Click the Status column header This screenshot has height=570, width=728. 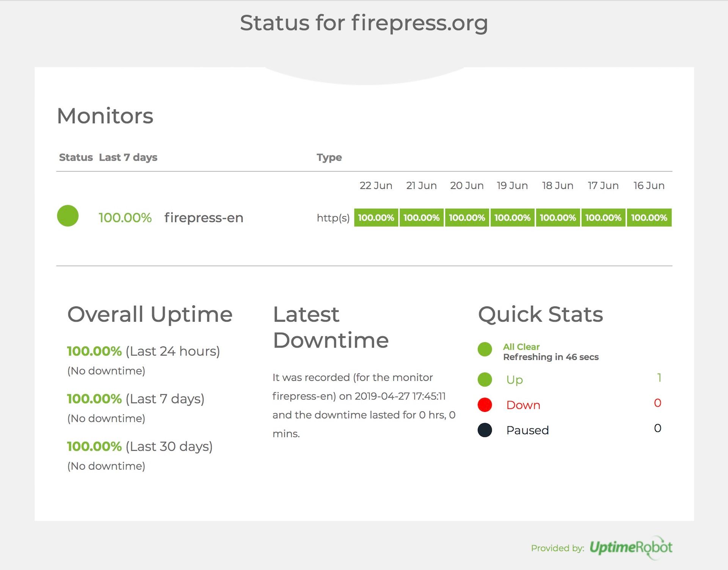pyautogui.click(x=76, y=157)
